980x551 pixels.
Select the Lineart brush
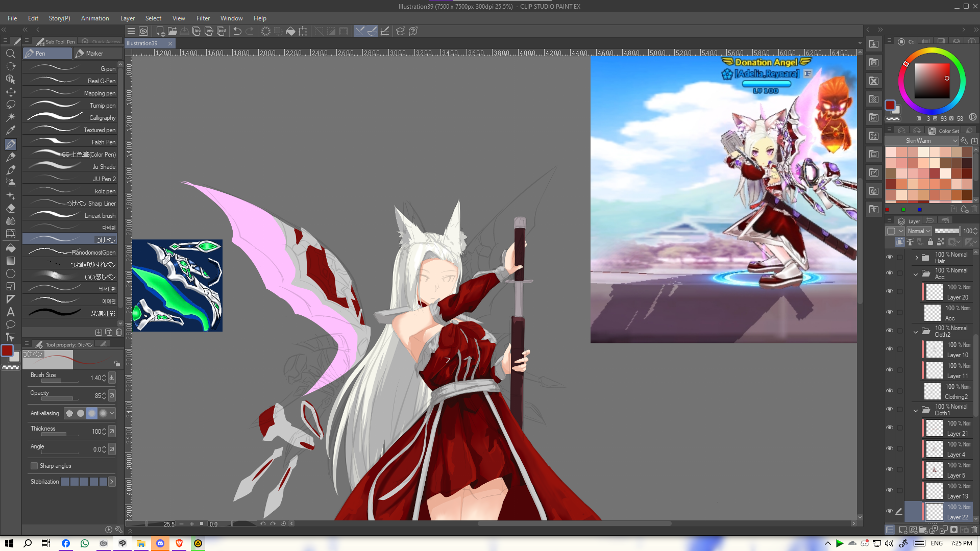click(x=70, y=215)
